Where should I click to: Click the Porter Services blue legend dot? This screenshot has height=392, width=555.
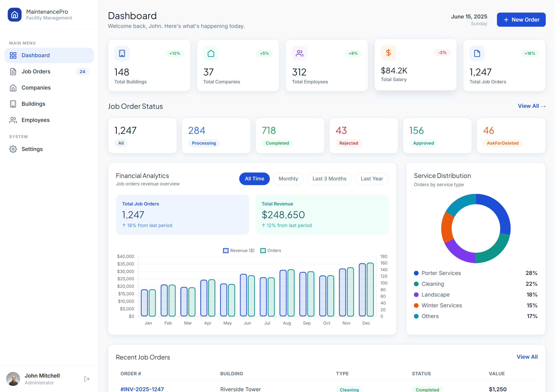coord(416,273)
